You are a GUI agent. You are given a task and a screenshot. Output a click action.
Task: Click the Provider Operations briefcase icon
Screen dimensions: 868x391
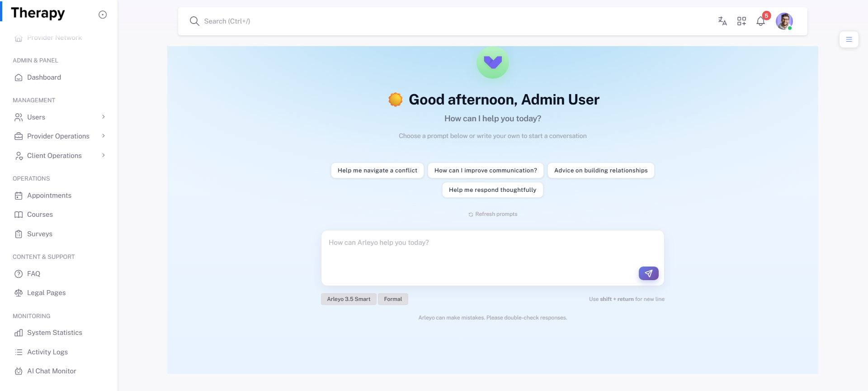[19, 136]
